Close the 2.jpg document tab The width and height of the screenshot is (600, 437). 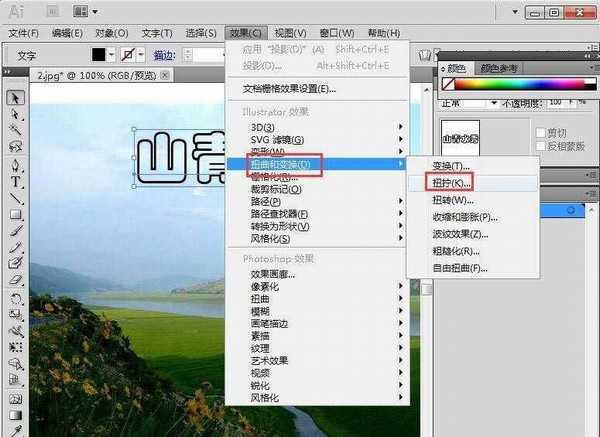pos(166,75)
